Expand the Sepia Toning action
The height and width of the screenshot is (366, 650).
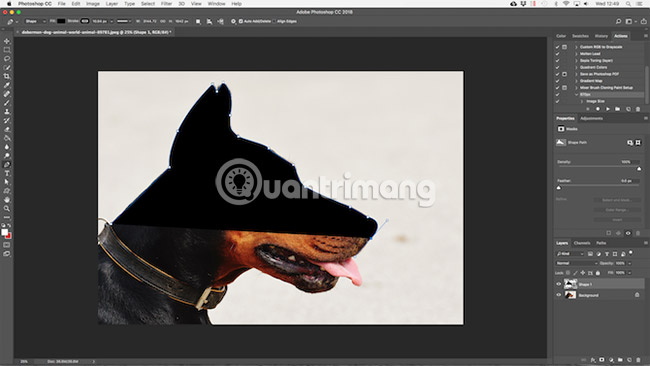click(576, 61)
